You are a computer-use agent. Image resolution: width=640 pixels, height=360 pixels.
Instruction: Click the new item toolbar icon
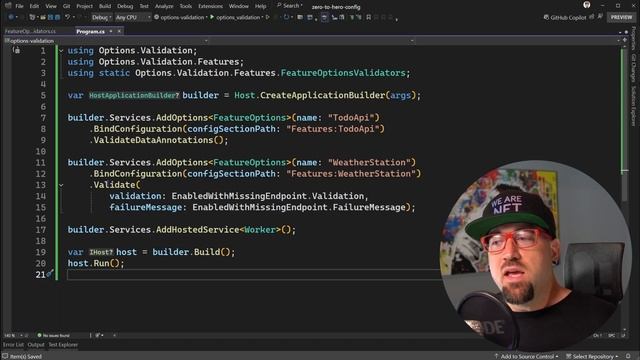click(32, 18)
